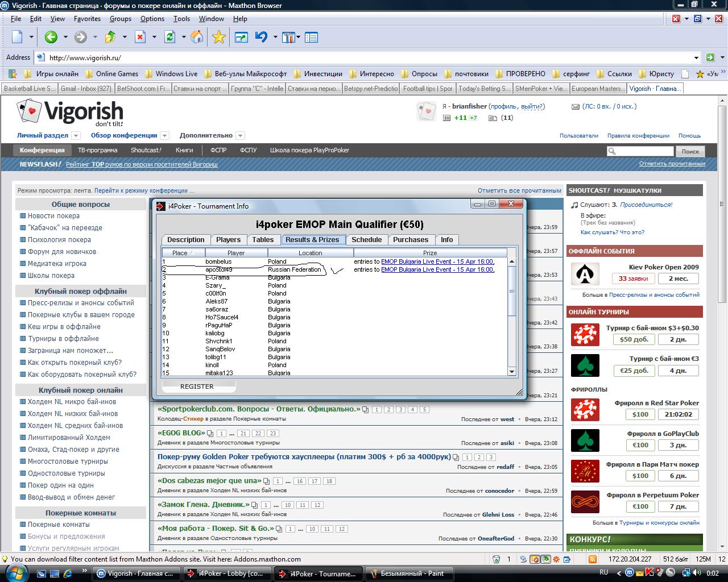Click the Home page icon in toolbar
The width and height of the screenshot is (728, 582).
click(x=197, y=38)
